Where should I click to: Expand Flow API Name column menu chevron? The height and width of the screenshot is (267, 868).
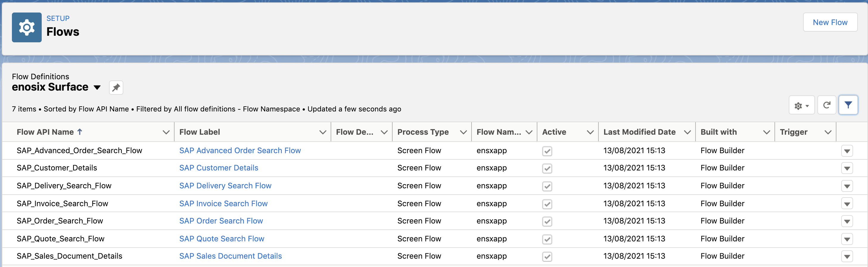(x=166, y=132)
